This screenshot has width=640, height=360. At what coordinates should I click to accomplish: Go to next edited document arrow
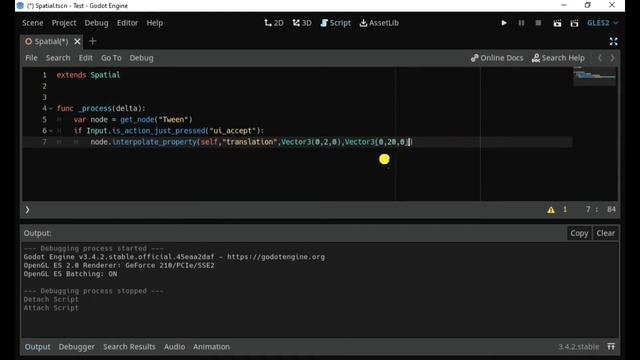tap(612, 58)
